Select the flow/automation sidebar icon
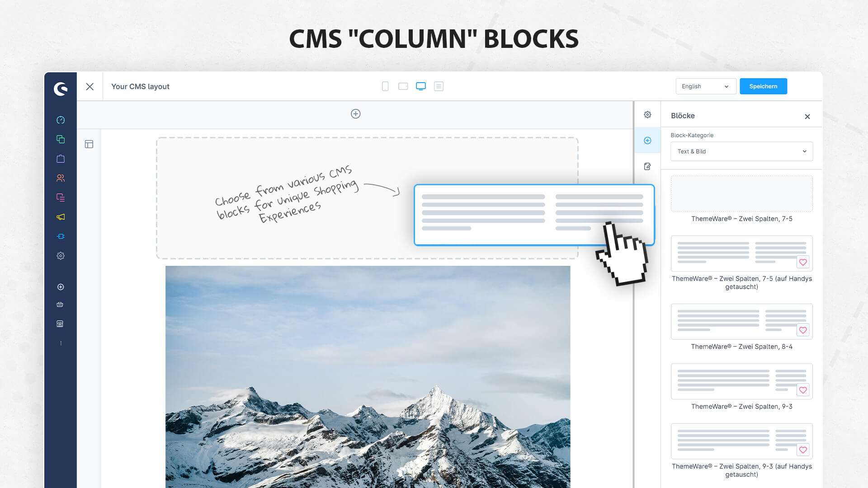The width and height of the screenshot is (868, 488). point(60,236)
